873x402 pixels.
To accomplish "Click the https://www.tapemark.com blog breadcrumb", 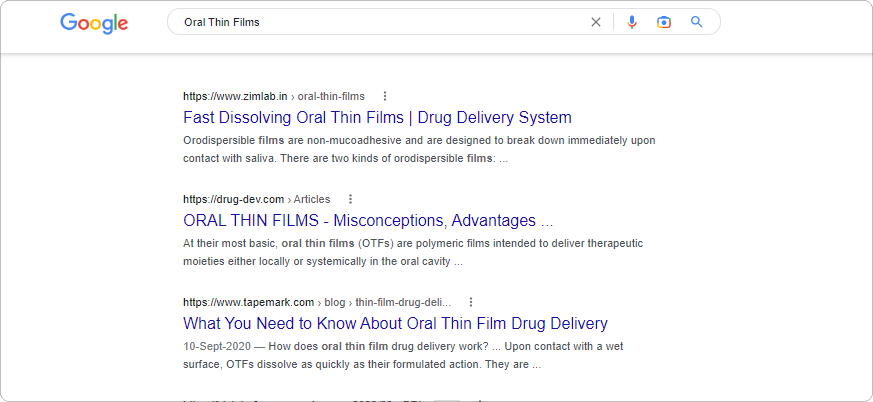I will tap(317, 302).
